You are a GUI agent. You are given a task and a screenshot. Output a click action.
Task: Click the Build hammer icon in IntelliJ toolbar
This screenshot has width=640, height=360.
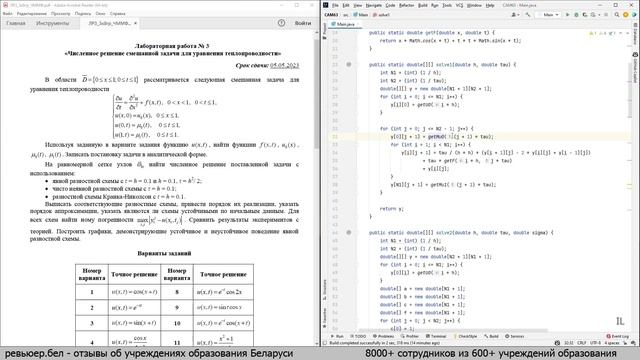point(528,15)
